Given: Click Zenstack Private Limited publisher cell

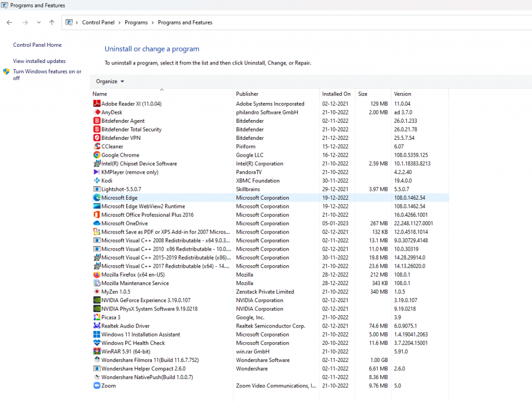Looking at the screenshot, I should click(265, 292).
